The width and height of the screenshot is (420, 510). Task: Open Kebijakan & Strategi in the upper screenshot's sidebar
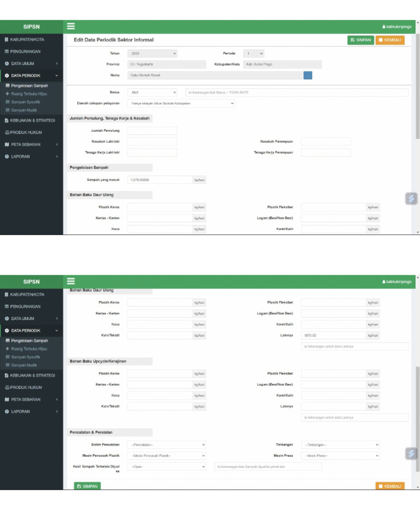pyautogui.click(x=30, y=120)
